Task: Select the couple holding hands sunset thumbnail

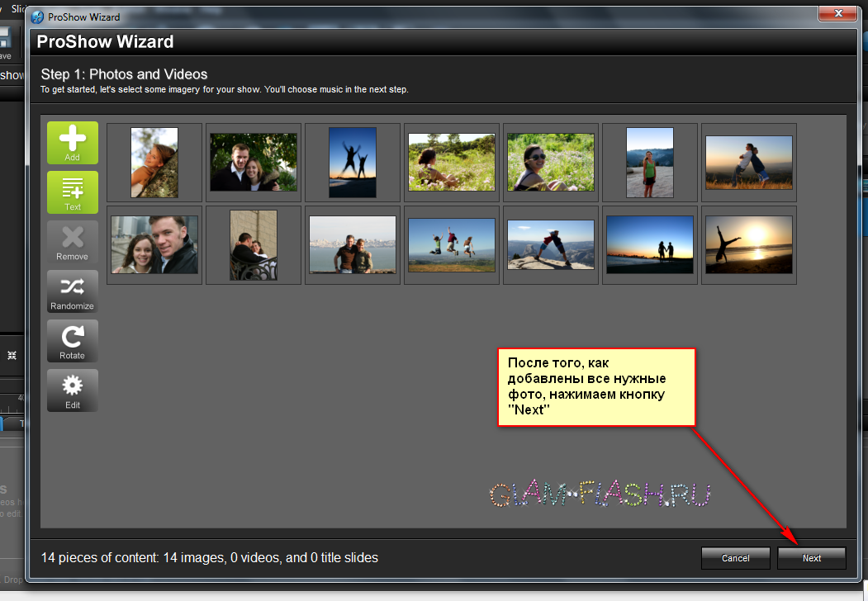Action: [x=650, y=245]
